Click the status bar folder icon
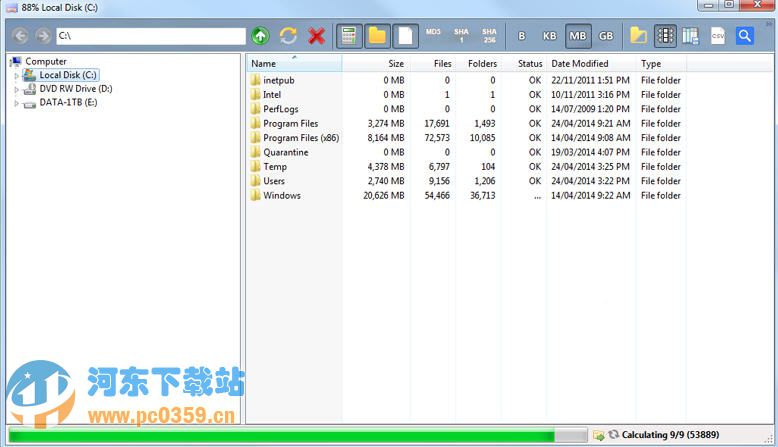The width and height of the screenshot is (778, 447). pyautogui.click(x=599, y=435)
